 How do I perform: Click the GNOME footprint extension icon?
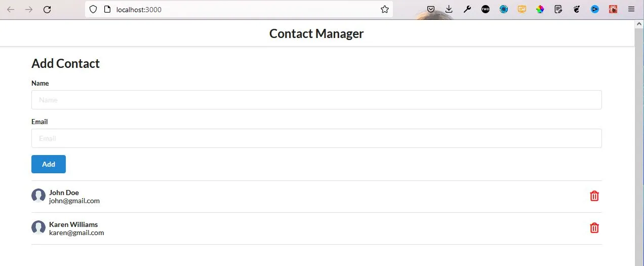point(577,9)
